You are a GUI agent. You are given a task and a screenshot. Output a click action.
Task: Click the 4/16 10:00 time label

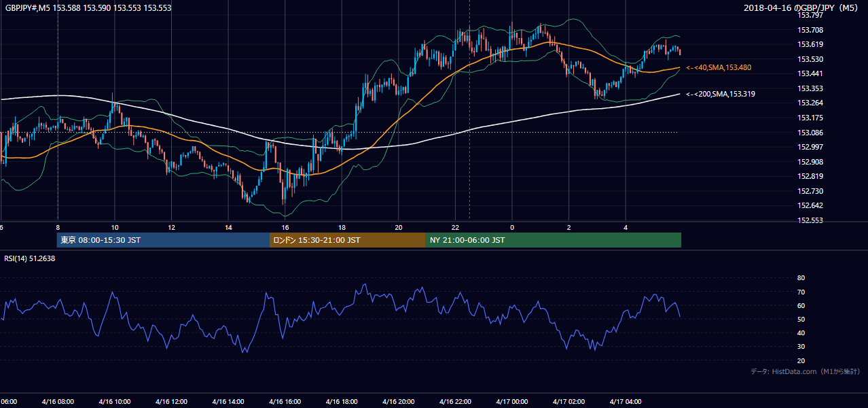[x=115, y=402]
